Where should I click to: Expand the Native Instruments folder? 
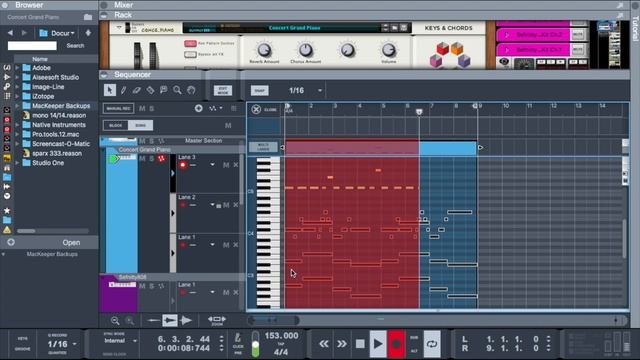(17, 125)
